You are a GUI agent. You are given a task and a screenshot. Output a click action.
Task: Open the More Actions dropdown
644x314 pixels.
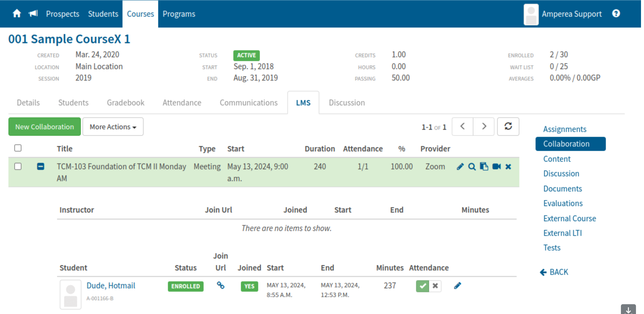click(x=113, y=127)
